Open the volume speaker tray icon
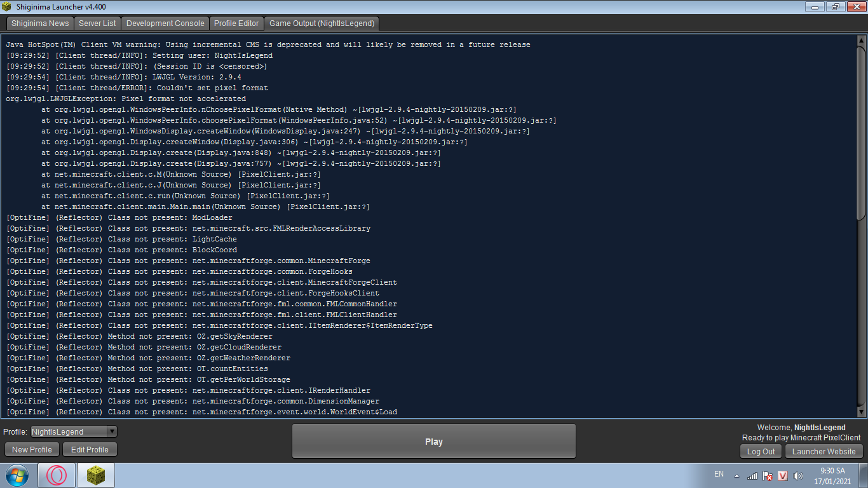Screen dimensions: 868x488 coord(798,475)
